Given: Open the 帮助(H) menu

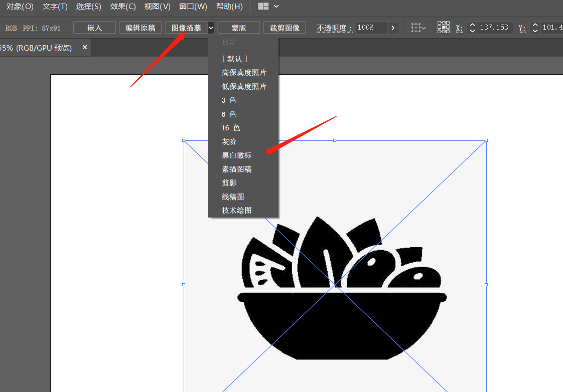Looking at the screenshot, I should click(x=229, y=7).
